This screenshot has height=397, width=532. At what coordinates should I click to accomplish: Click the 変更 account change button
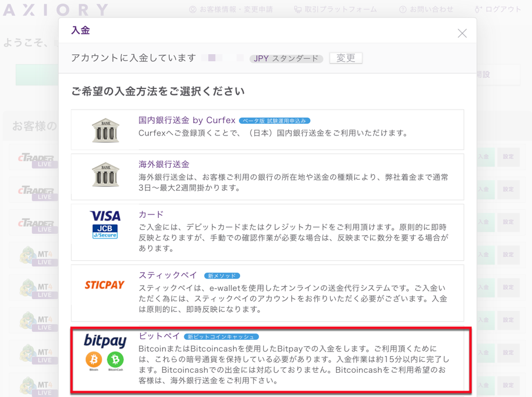pos(345,58)
